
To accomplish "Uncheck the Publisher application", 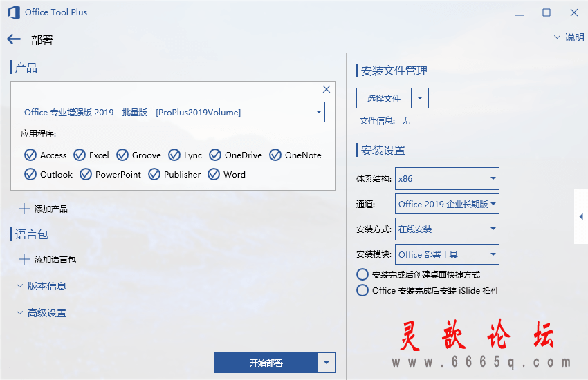I will click(x=154, y=175).
